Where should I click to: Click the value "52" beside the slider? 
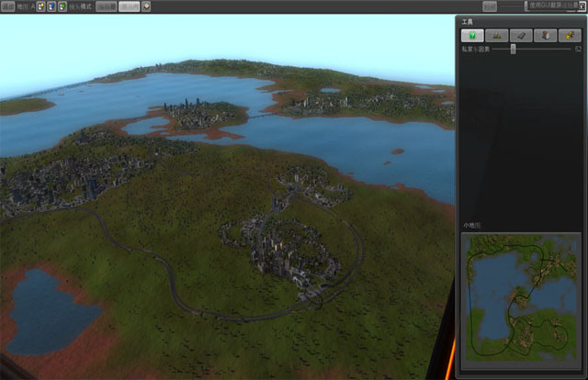[x=578, y=49]
